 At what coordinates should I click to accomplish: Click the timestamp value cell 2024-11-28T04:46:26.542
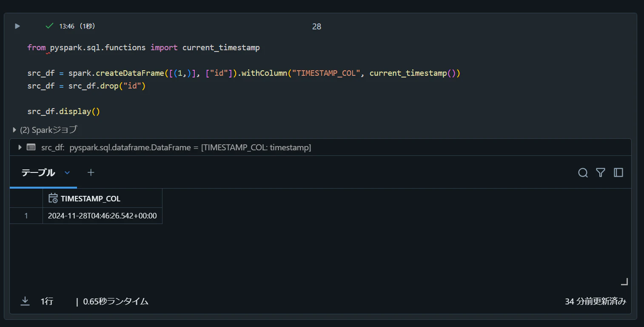click(x=103, y=216)
